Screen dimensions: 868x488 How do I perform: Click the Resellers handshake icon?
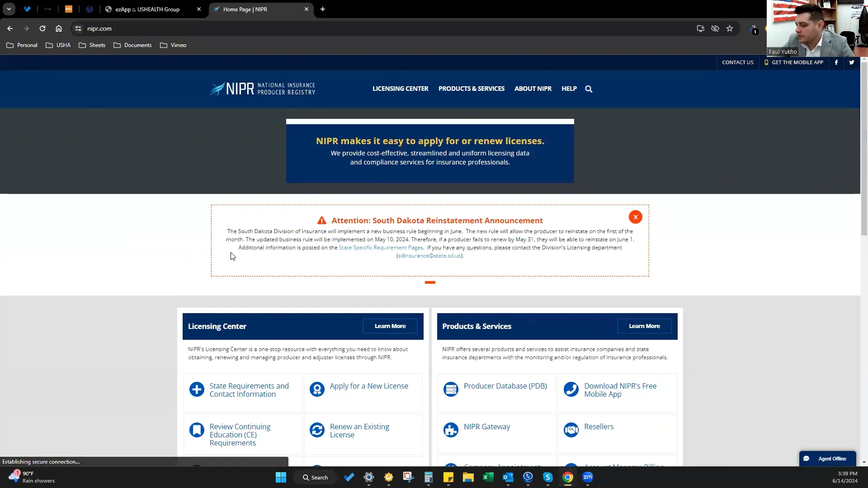(x=571, y=430)
